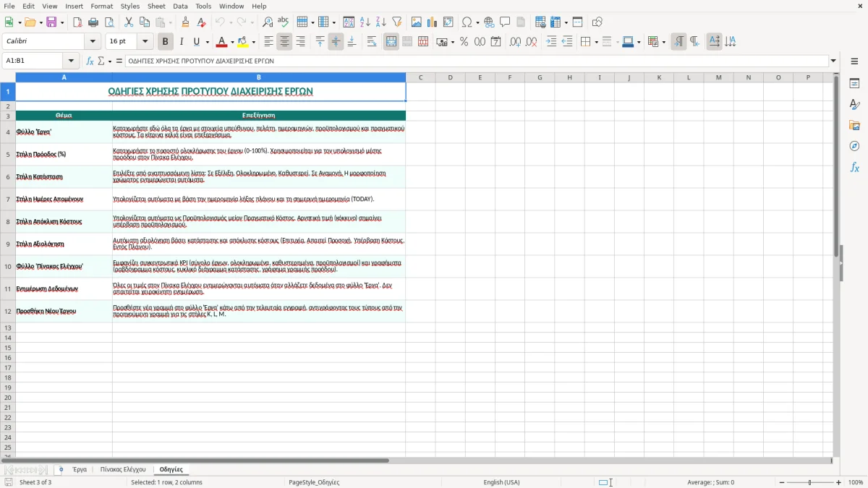Select the Έργα sheet tab
Viewport: 868px width, 488px height.
tap(80, 469)
